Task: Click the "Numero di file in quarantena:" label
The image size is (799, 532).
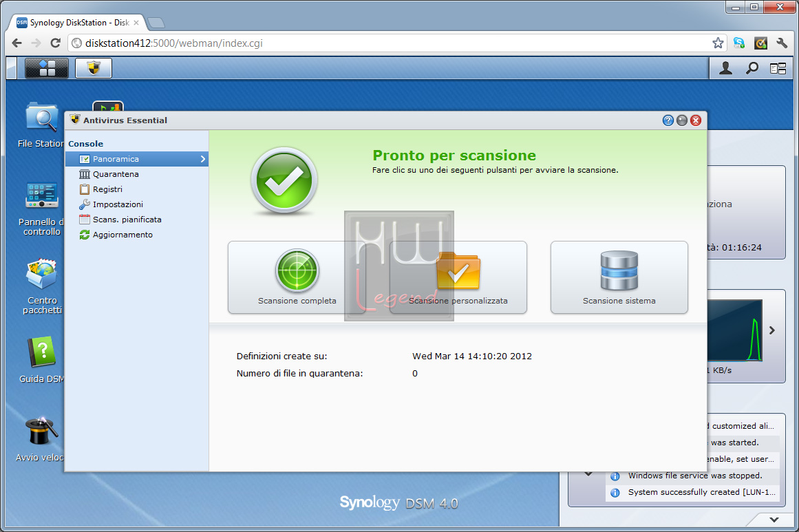Action: pyautogui.click(x=299, y=374)
